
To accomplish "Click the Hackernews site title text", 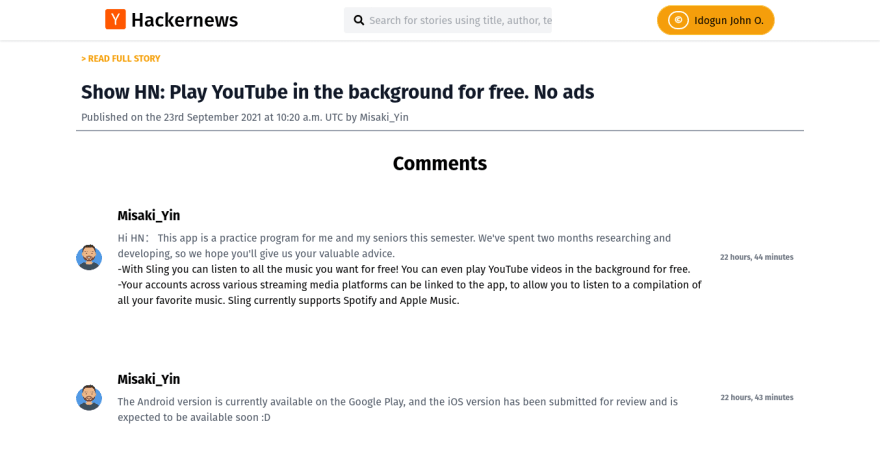I will point(184,20).
